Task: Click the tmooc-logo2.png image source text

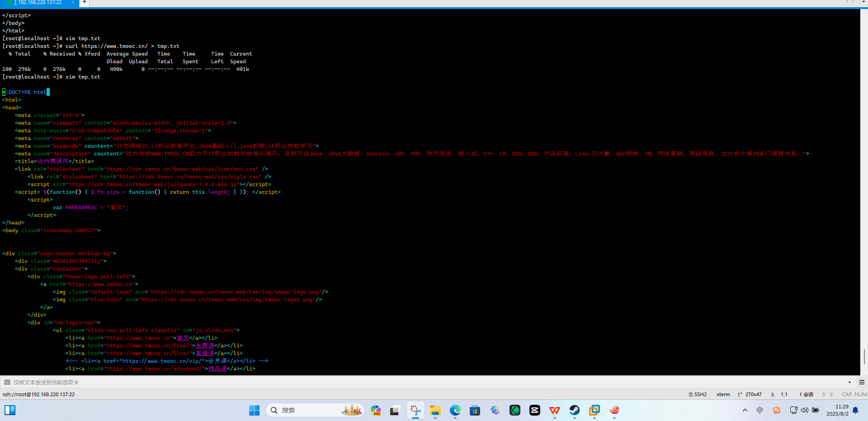Action: pos(227,299)
